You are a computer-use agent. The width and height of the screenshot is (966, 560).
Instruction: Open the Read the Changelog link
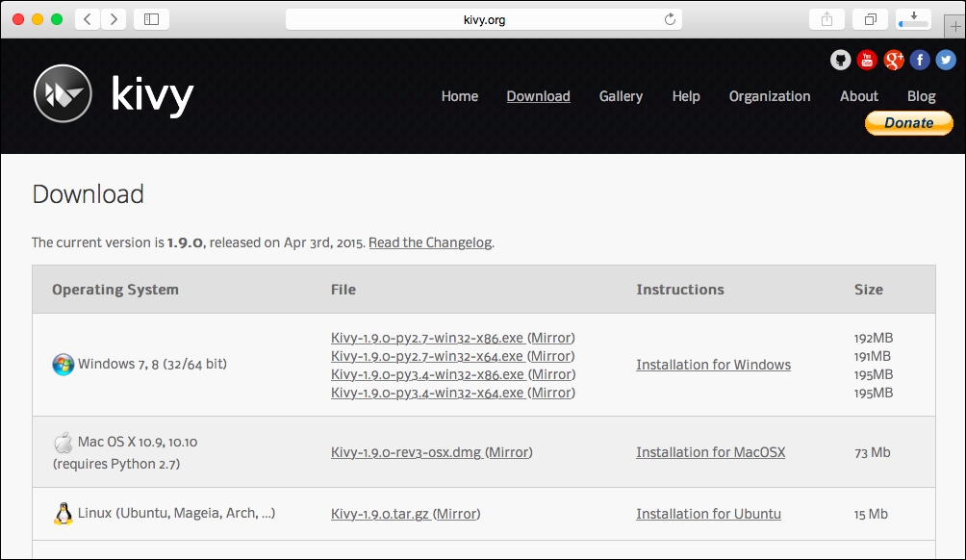430,242
